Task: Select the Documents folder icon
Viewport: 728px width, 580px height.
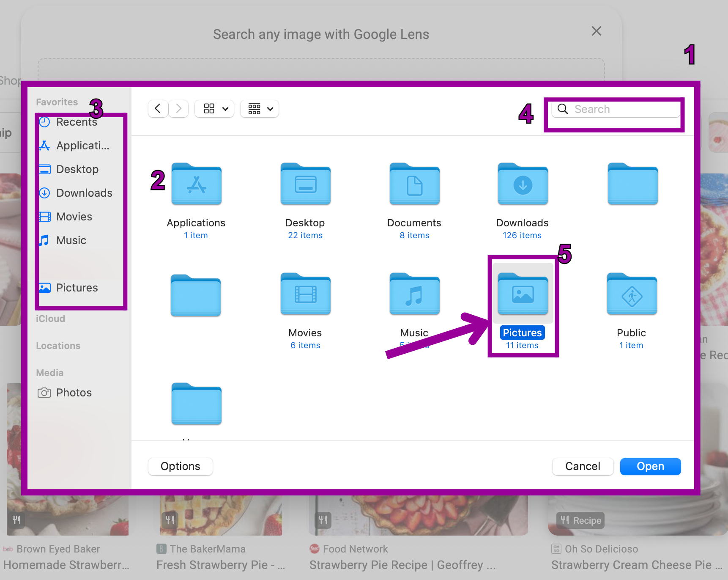Action: click(414, 184)
